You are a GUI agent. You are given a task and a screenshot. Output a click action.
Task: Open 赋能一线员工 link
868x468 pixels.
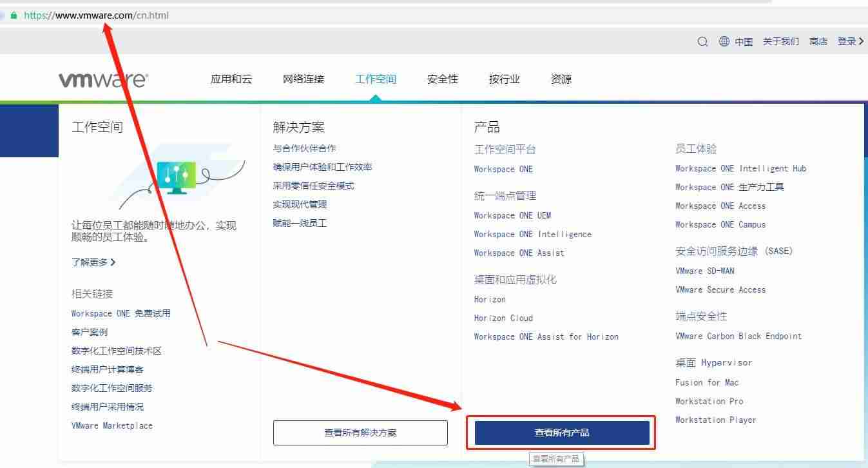click(300, 223)
